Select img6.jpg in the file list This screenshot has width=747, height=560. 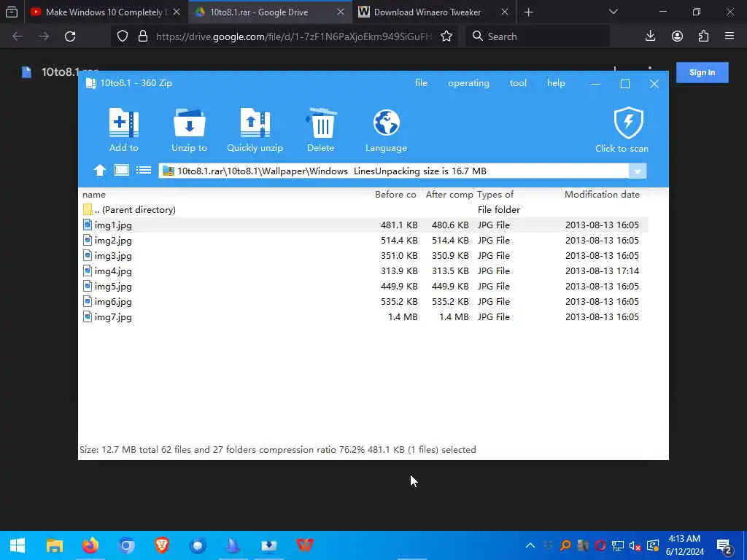click(363, 301)
